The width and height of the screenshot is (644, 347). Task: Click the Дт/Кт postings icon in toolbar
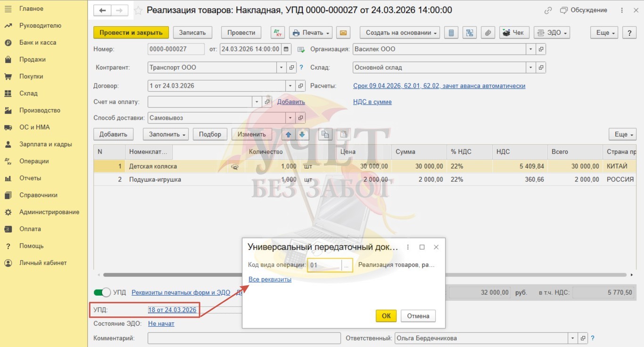point(278,32)
